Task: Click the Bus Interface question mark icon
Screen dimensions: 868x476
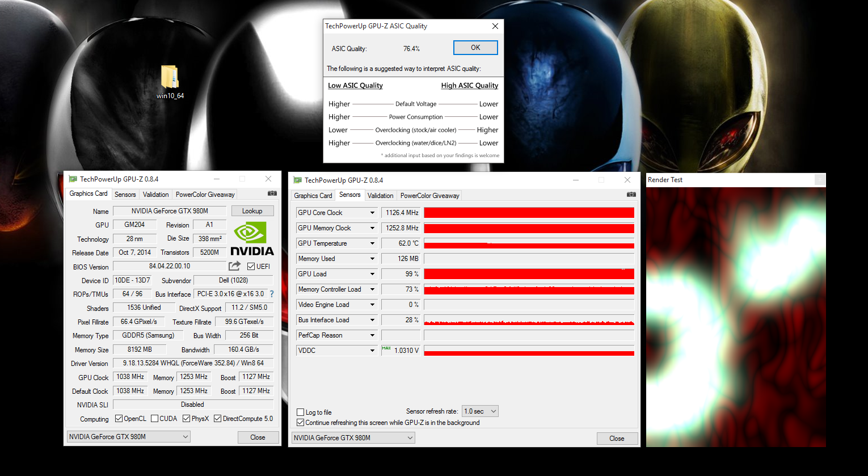Action: click(x=272, y=294)
